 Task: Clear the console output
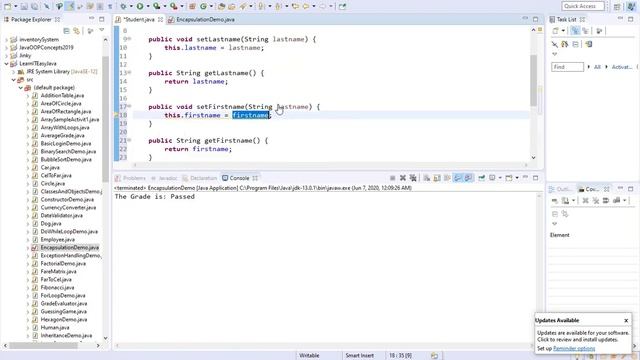coord(427,178)
